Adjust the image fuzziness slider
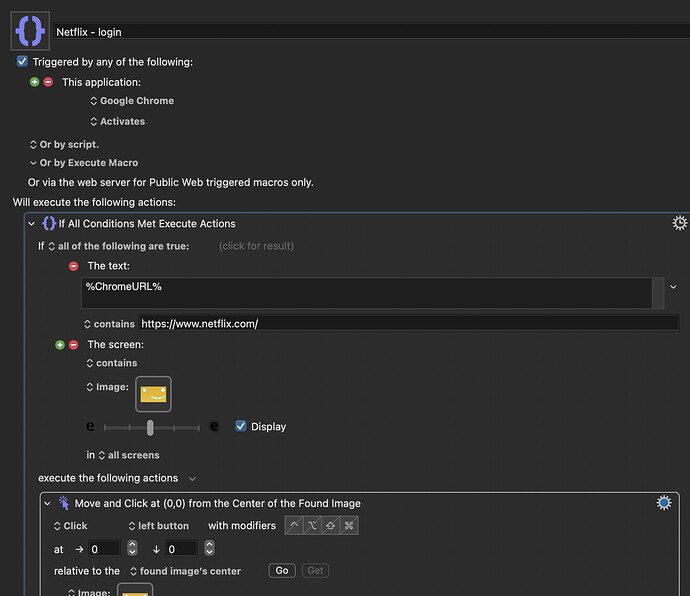The width and height of the screenshot is (690, 596). [151, 427]
